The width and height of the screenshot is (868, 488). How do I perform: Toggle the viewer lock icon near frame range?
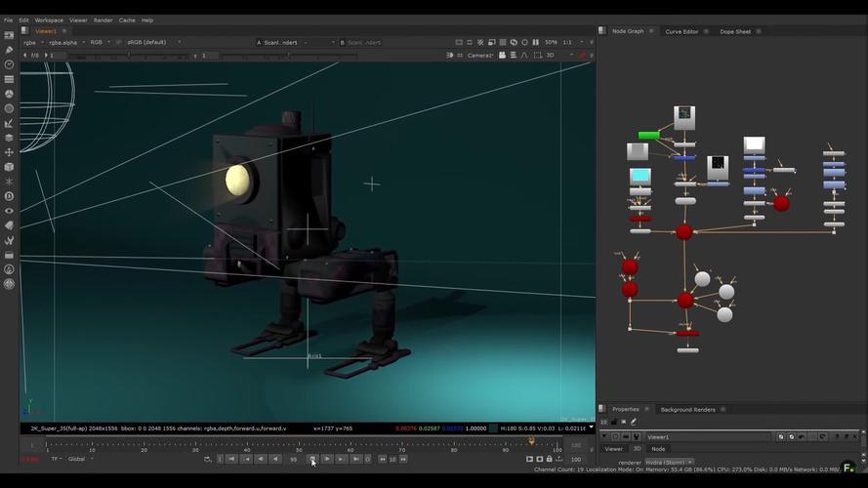[x=549, y=459]
